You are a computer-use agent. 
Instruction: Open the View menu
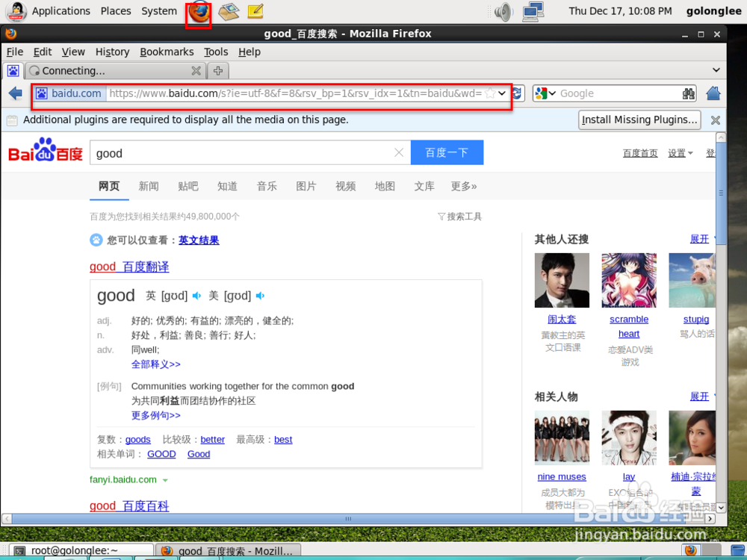tap(73, 52)
